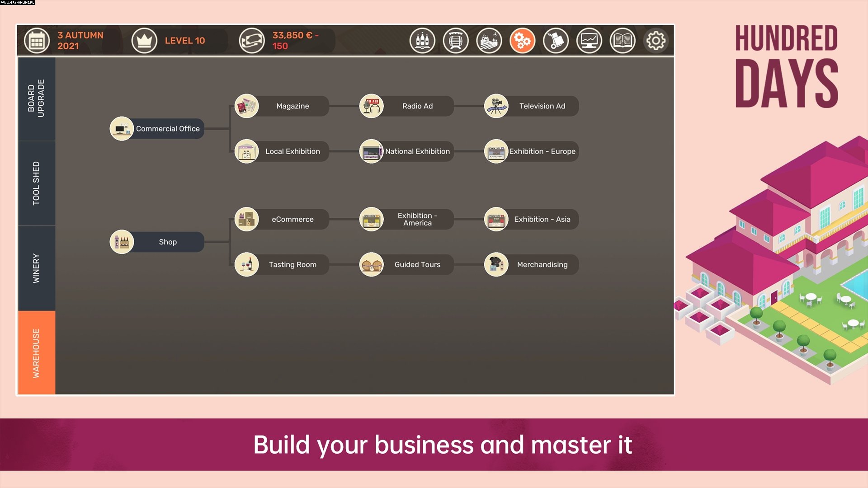Switch to the Winery tab

click(36, 267)
